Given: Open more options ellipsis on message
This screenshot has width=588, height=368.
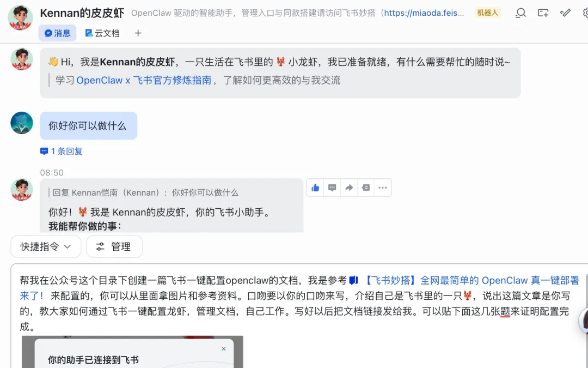Looking at the screenshot, I should tap(383, 188).
